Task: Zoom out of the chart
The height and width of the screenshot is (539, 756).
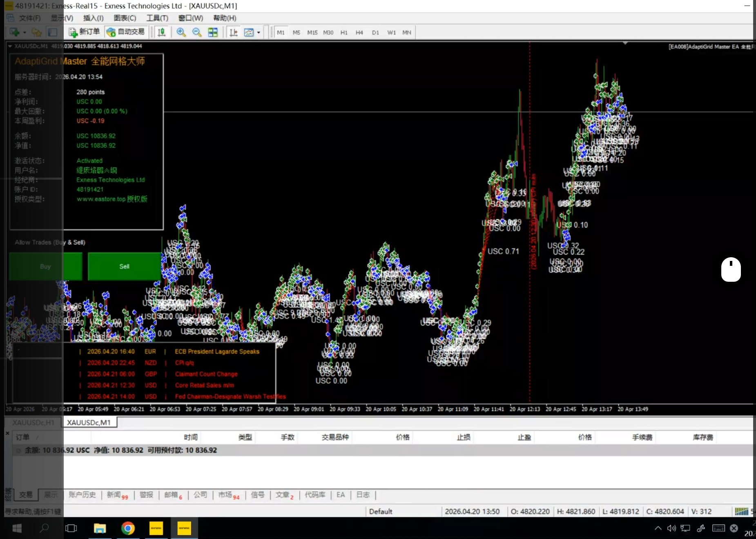Action: 197,32
